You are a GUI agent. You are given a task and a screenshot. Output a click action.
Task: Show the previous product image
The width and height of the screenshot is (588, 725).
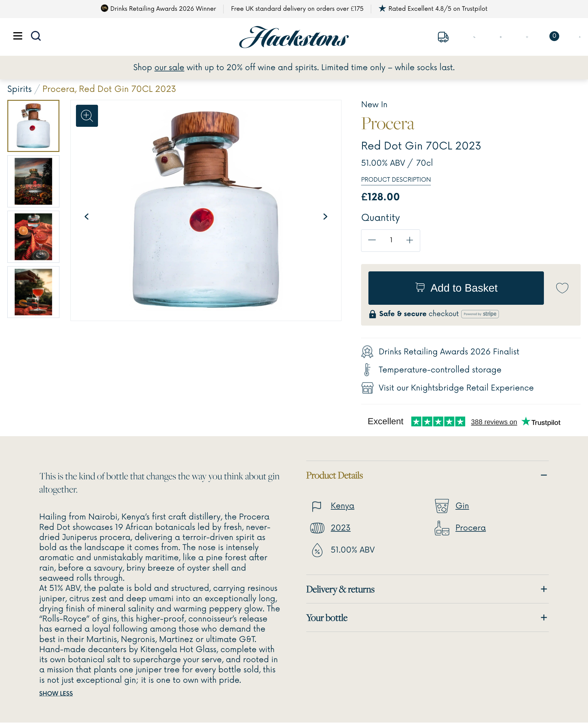87,217
